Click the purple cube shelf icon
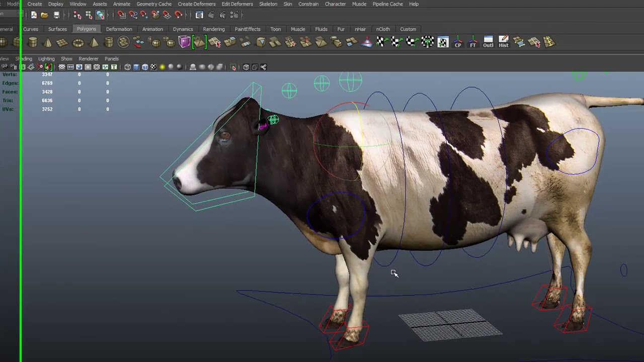The height and width of the screenshot is (362, 644). coord(184,42)
